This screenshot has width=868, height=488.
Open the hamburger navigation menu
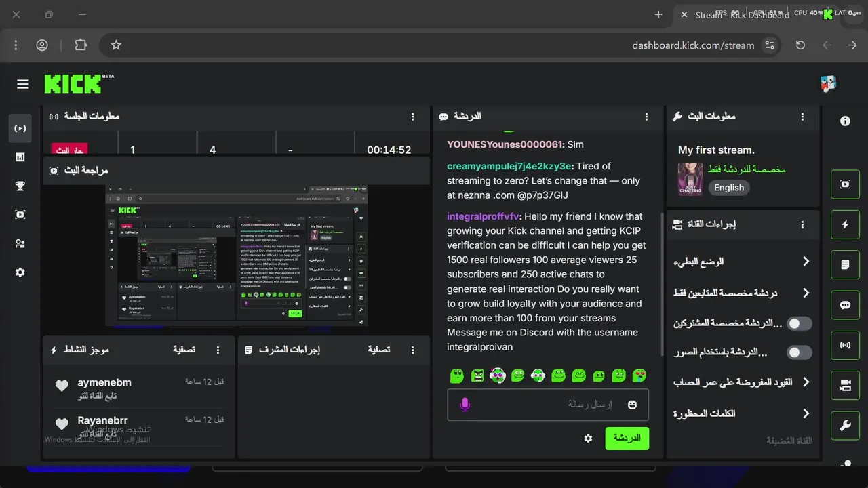pyautogui.click(x=23, y=84)
